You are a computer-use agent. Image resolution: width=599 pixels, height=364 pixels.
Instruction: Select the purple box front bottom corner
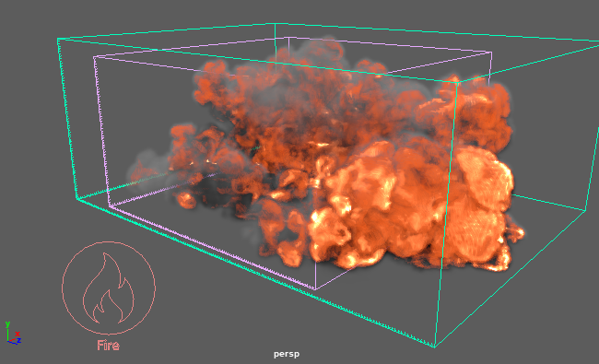tap(315, 289)
